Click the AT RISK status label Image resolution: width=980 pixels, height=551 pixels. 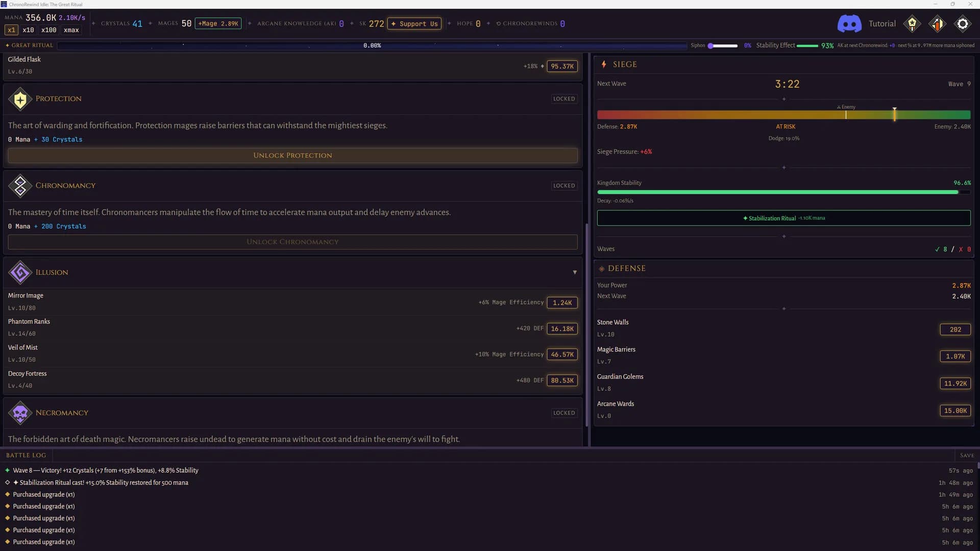[786, 127]
